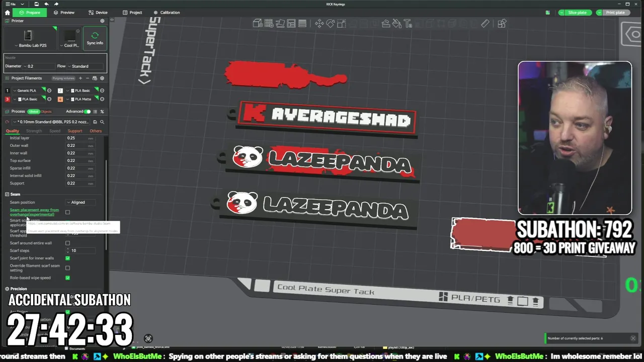Open the Printer settings gear
This screenshot has width=644, height=362.
[102, 21]
